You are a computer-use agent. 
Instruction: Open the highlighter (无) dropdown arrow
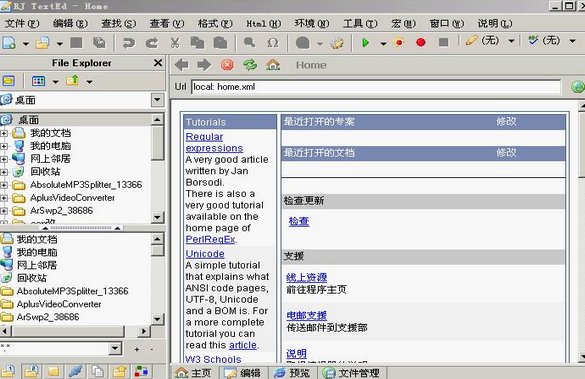(512, 41)
